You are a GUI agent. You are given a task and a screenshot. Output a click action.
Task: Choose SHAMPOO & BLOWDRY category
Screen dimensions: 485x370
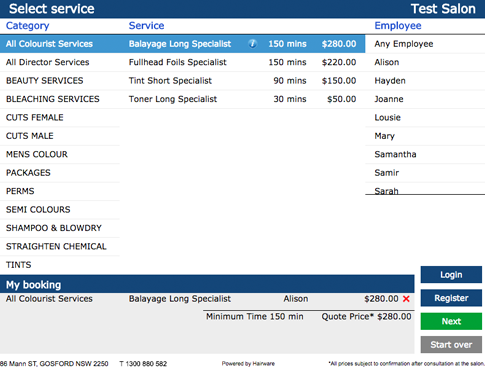[60, 228]
